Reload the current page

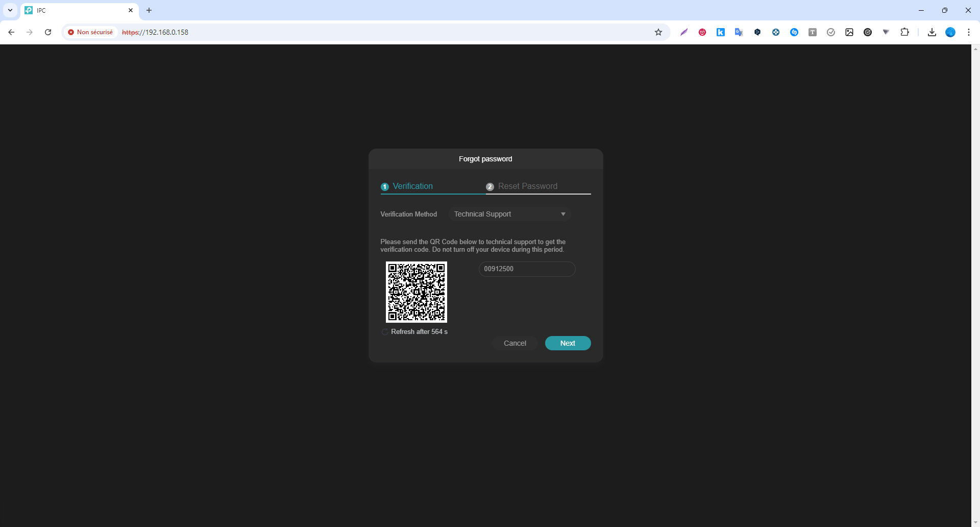[48, 32]
